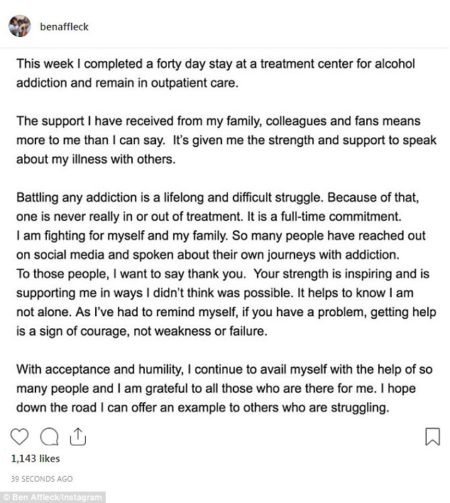Click the 39 seconds ago timestamp
This screenshot has height=503, width=450.
click(x=42, y=479)
